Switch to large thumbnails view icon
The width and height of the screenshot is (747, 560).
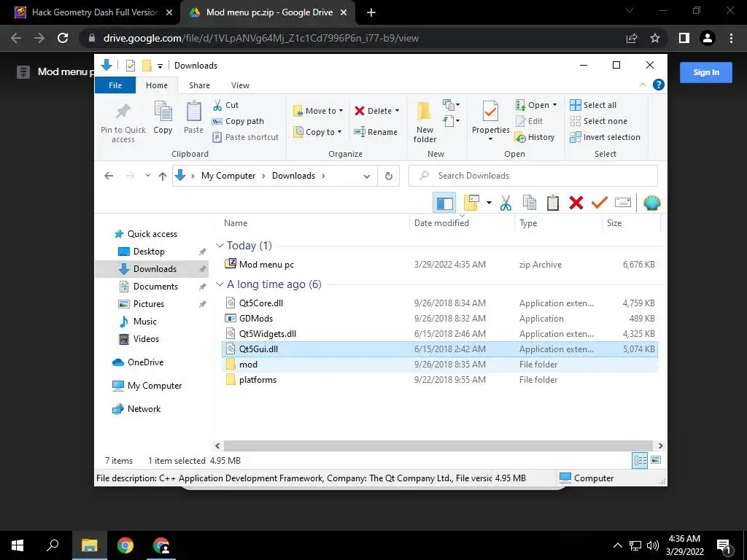pyautogui.click(x=656, y=460)
